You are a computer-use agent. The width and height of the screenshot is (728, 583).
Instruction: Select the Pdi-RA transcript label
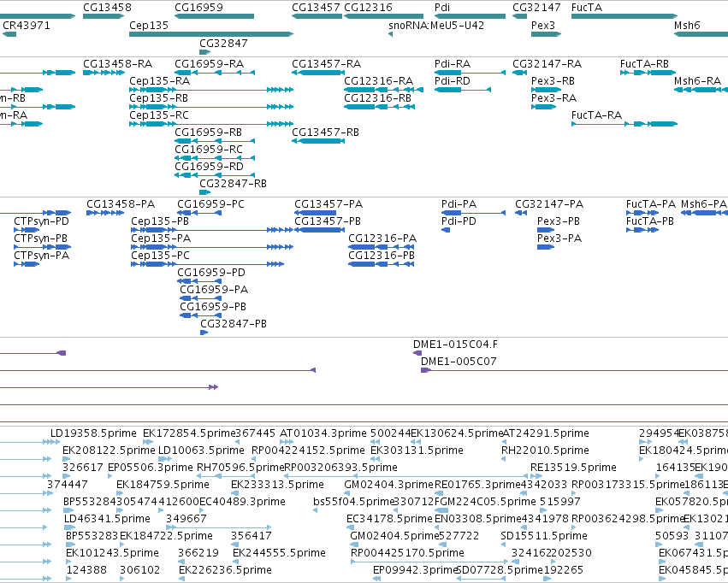click(453, 63)
